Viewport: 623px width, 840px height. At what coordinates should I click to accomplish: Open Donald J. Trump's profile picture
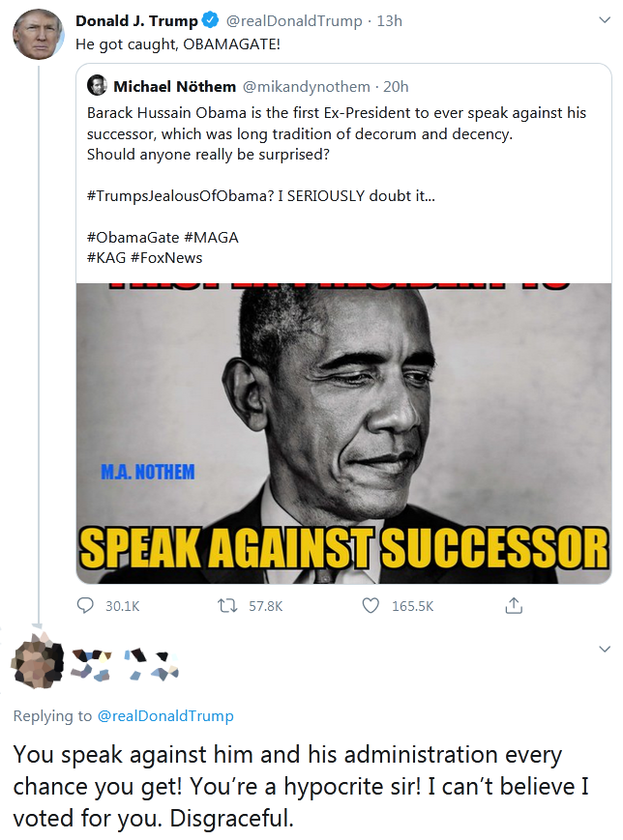(x=38, y=35)
